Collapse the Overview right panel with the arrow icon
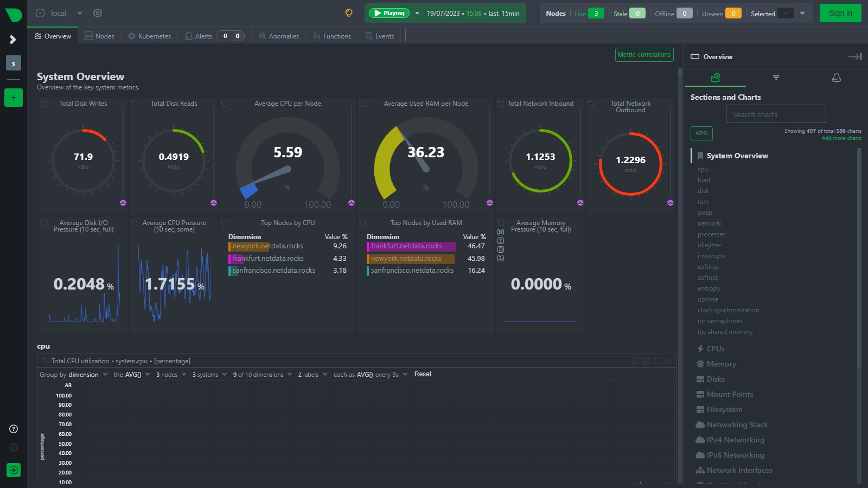The height and width of the screenshot is (488, 868). pos(855,56)
